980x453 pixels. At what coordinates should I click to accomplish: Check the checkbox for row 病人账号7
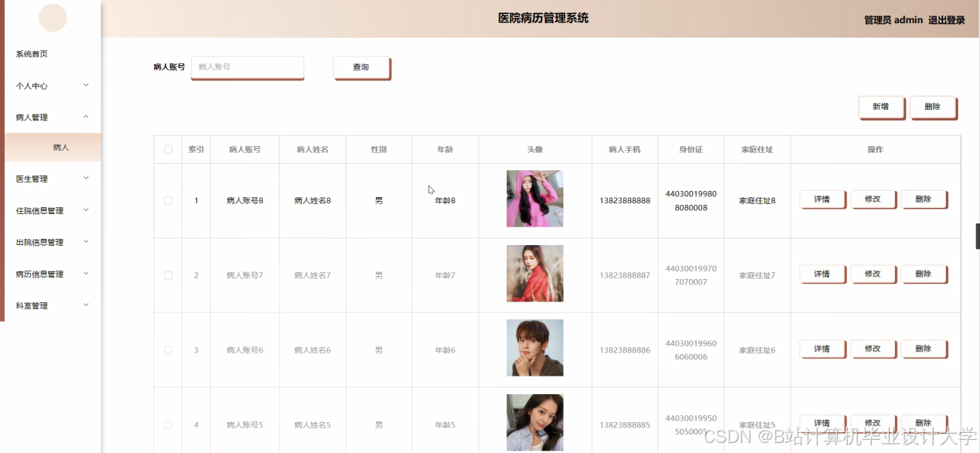(168, 275)
